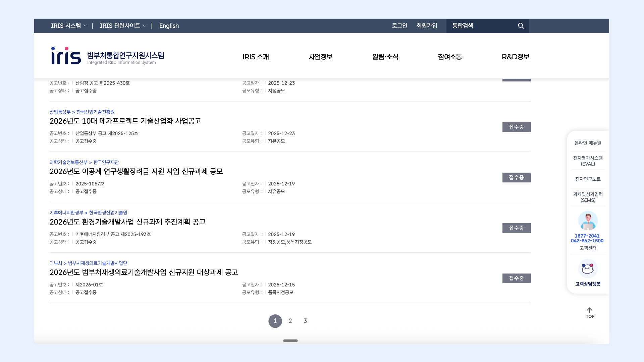Switch site language to English

point(169,26)
